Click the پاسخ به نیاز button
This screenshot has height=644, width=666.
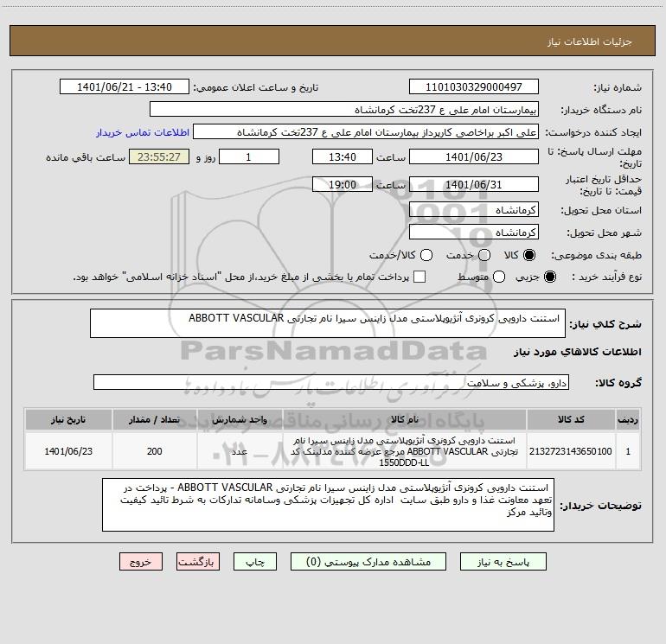coord(503,562)
